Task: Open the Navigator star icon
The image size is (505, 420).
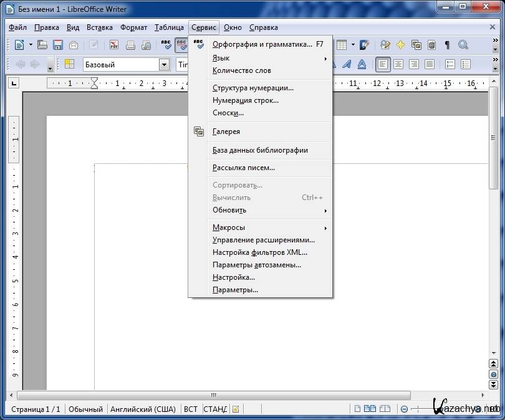Action: tap(400, 45)
